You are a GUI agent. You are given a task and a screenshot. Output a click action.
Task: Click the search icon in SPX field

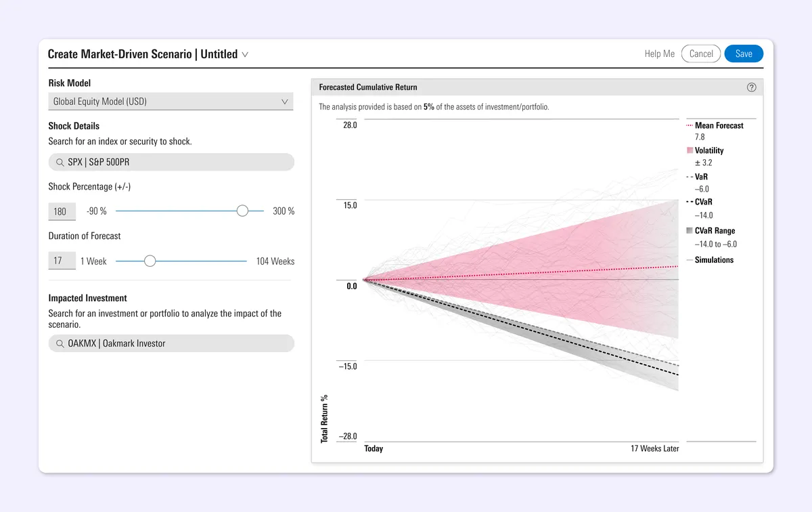(x=60, y=163)
